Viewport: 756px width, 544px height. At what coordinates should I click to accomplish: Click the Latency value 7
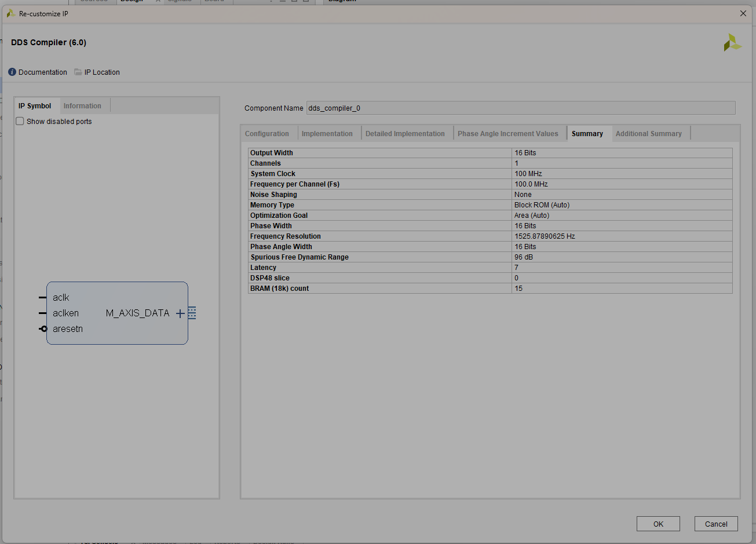click(x=517, y=268)
